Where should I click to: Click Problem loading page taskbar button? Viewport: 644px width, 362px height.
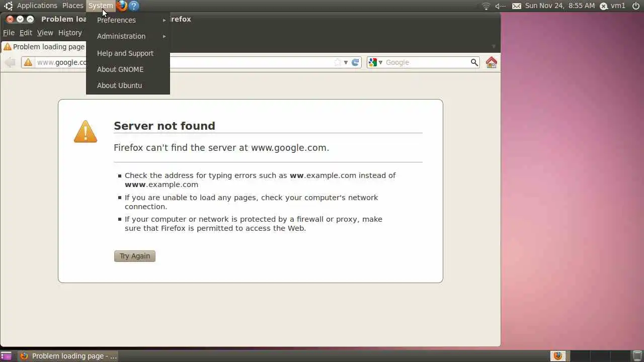(x=68, y=356)
